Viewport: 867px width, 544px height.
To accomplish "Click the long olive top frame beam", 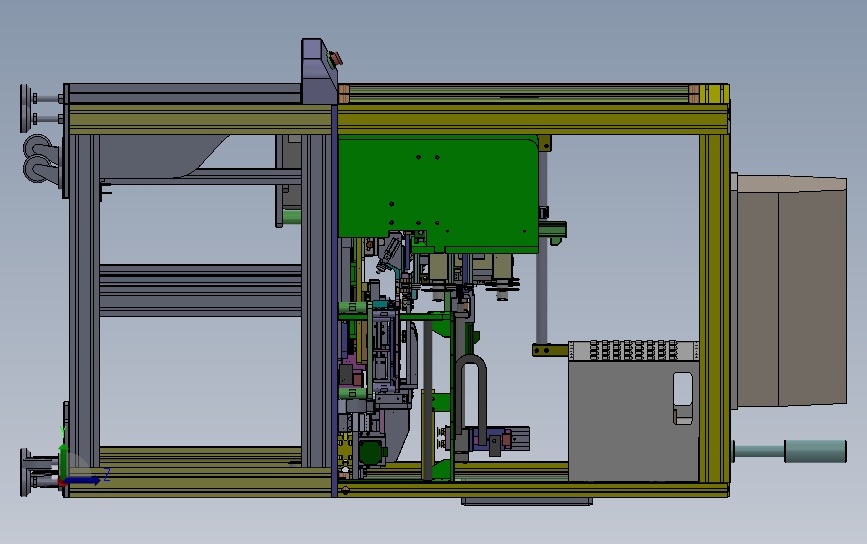I will 532,119.
